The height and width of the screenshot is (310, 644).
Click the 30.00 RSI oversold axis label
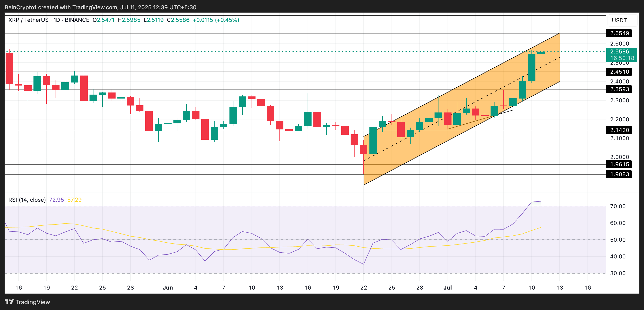[617, 273]
